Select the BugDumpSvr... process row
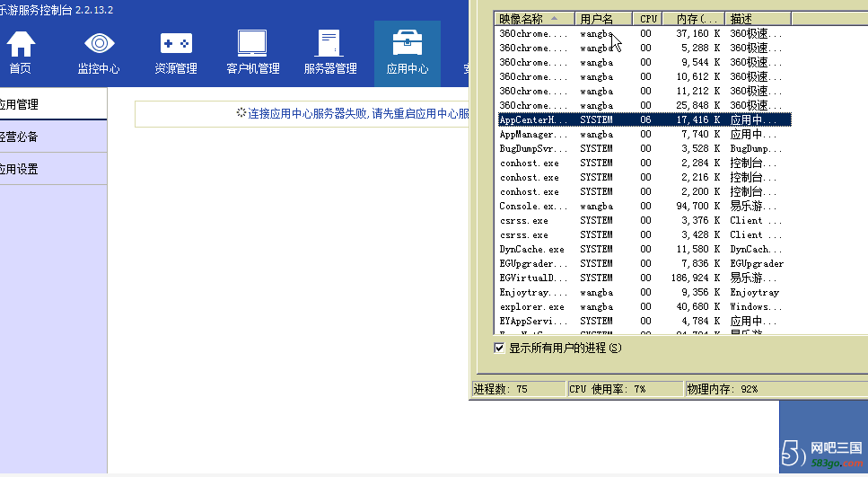This screenshot has height=477, width=868. [x=644, y=148]
